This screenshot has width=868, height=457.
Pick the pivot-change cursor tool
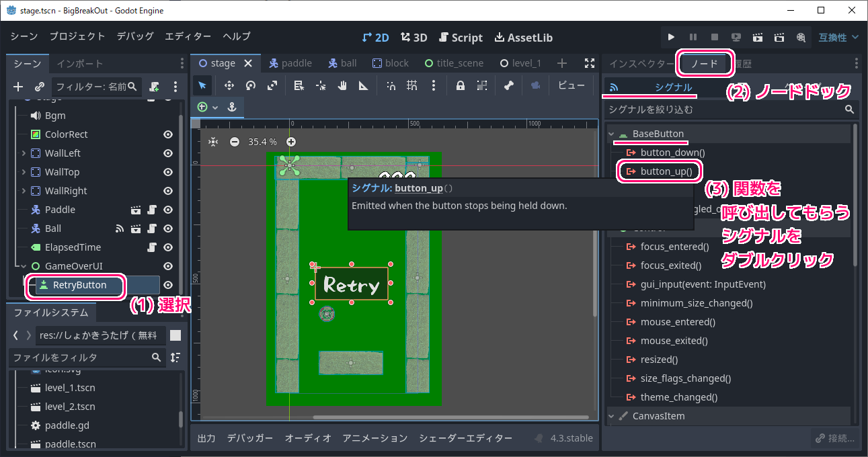click(321, 85)
